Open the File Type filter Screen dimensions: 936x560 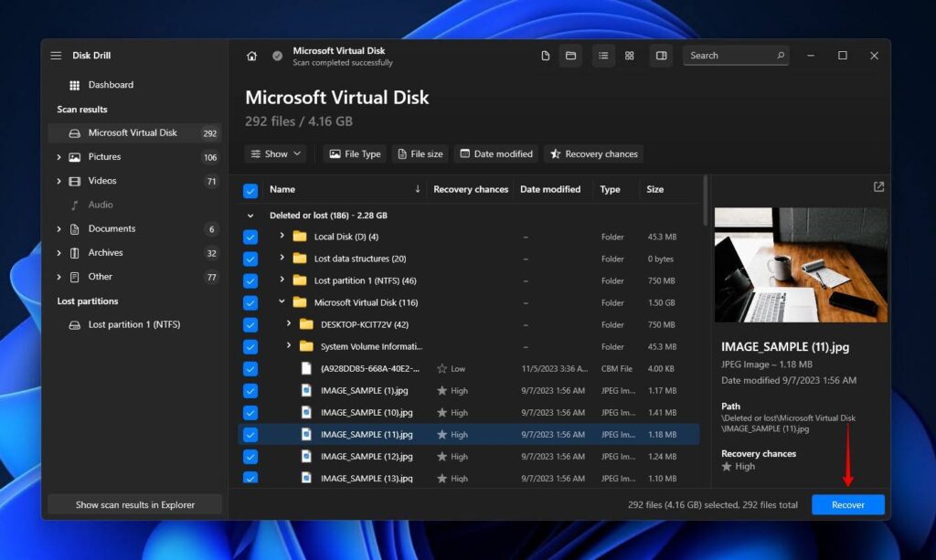click(x=354, y=153)
